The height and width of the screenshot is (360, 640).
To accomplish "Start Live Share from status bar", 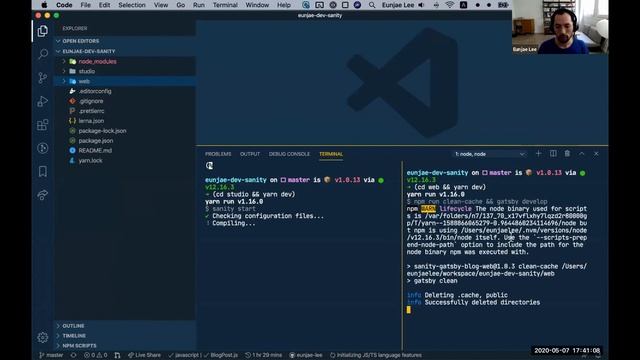I will pyautogui.click(x=144, y=355).
